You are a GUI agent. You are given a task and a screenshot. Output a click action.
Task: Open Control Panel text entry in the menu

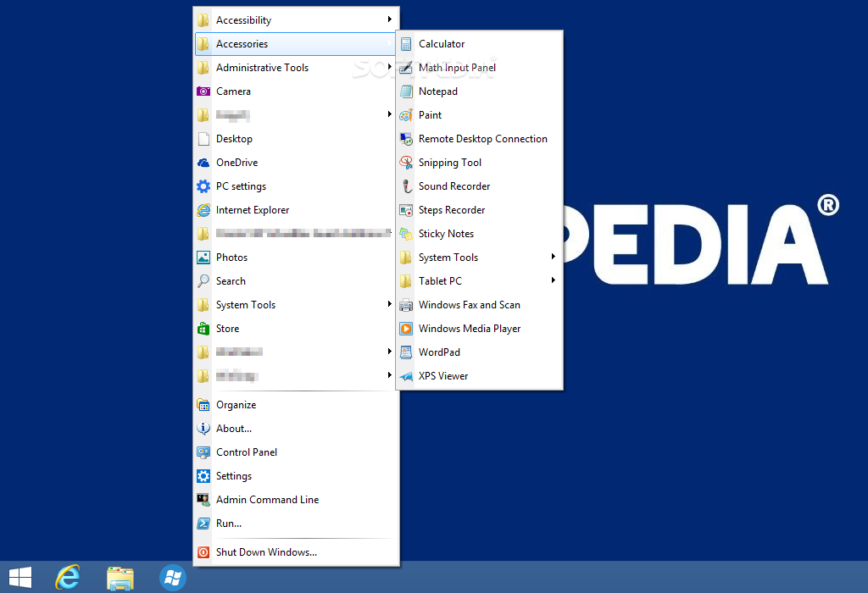tap(247, 452)
